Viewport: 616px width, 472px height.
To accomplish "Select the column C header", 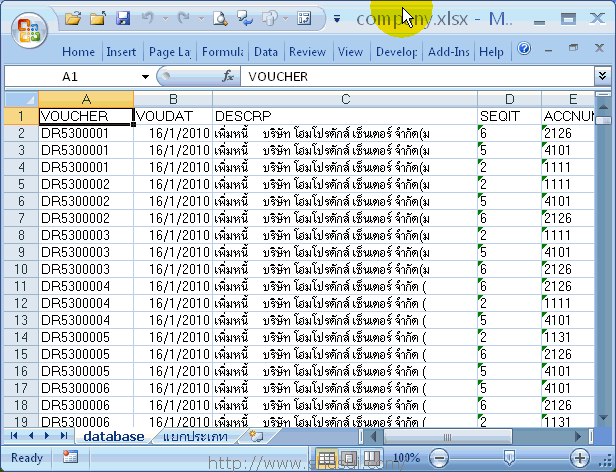I will (x=344, y=99).
